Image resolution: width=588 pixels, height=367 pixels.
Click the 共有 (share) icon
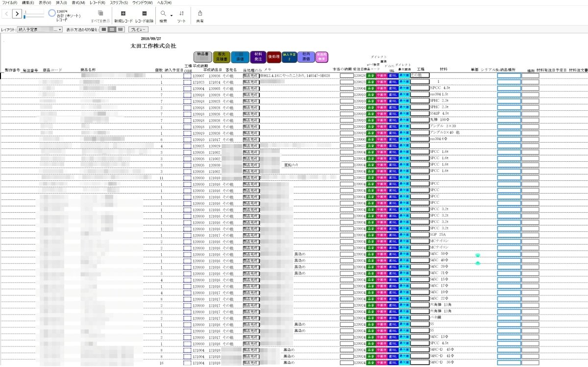pos(199,14)
